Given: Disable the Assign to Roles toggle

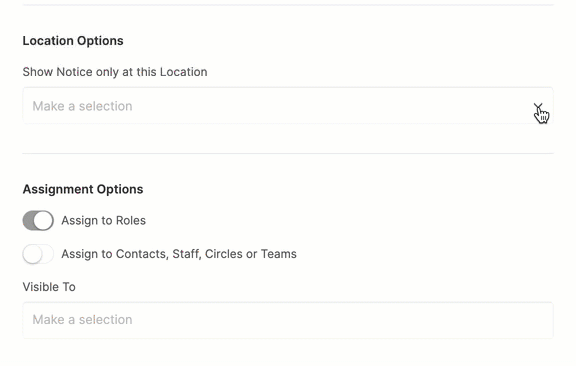Looking at the screenshot, I should point(38,220).
